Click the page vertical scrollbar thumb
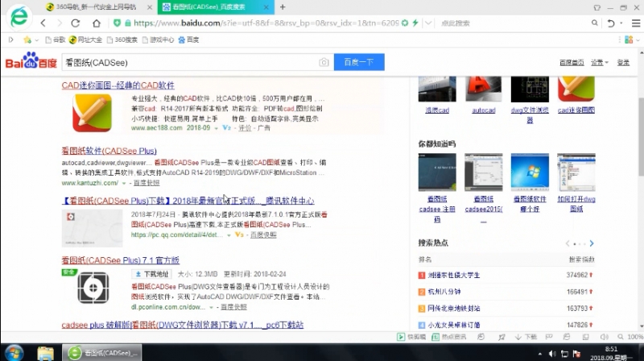Image resolution: width=644 pixels, height=361 pixels. pyautogui.click(x=641, y=136)
